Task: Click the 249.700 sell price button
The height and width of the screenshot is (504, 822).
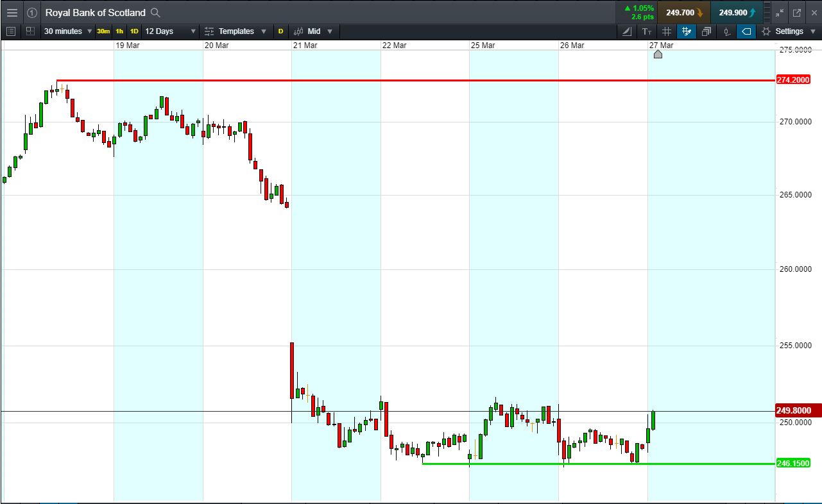Action: (684, 13)
